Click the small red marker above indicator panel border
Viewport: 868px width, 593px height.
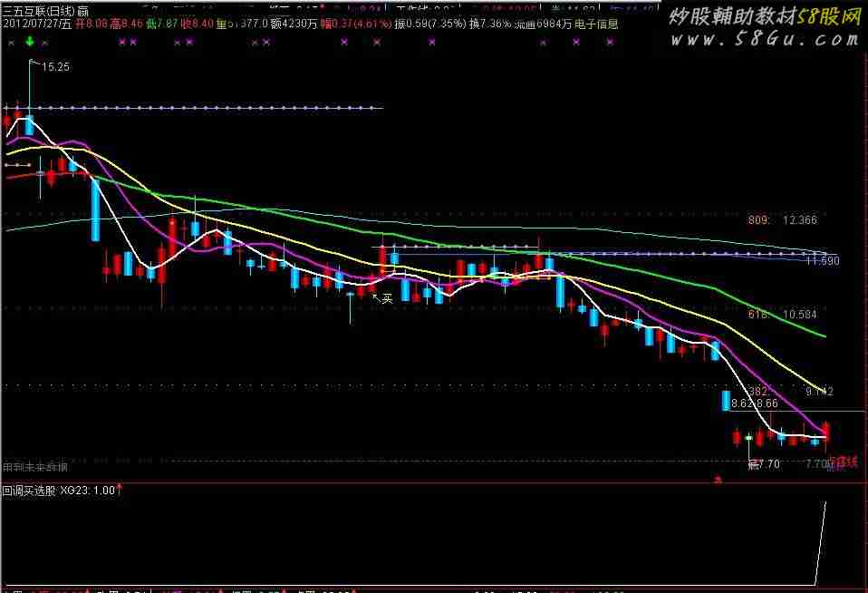point(719,480)
